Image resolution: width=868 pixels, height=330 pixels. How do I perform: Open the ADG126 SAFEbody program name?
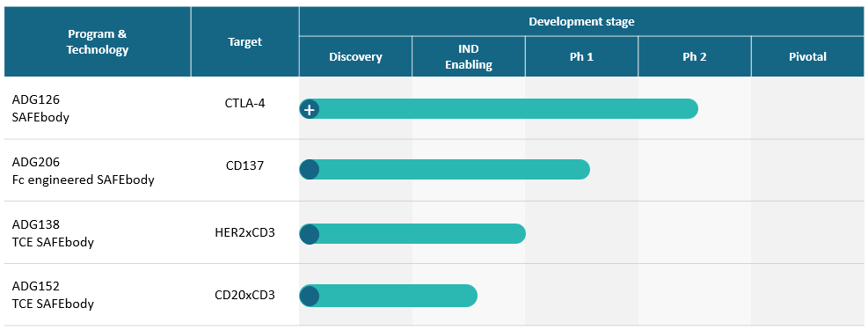[41, 108]
